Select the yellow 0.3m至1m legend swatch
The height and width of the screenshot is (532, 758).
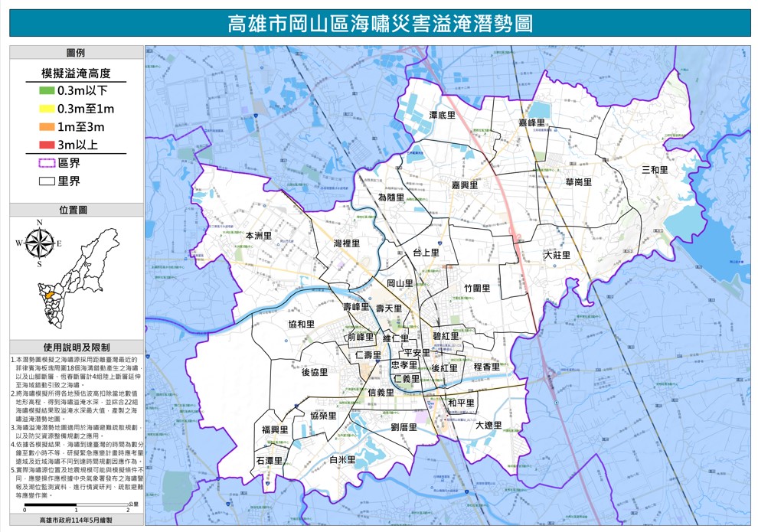pos(47,109)
